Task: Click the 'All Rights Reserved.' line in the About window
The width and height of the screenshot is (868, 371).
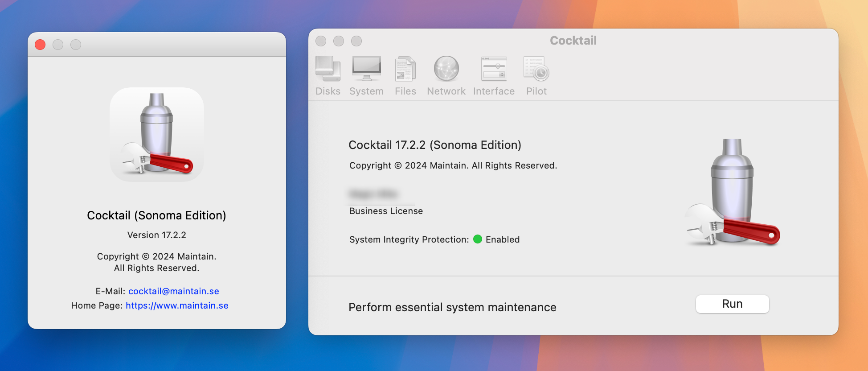Action: click(157, 268)
